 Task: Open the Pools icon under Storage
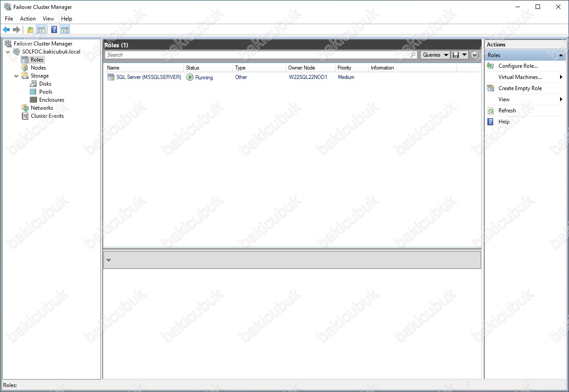33,92
